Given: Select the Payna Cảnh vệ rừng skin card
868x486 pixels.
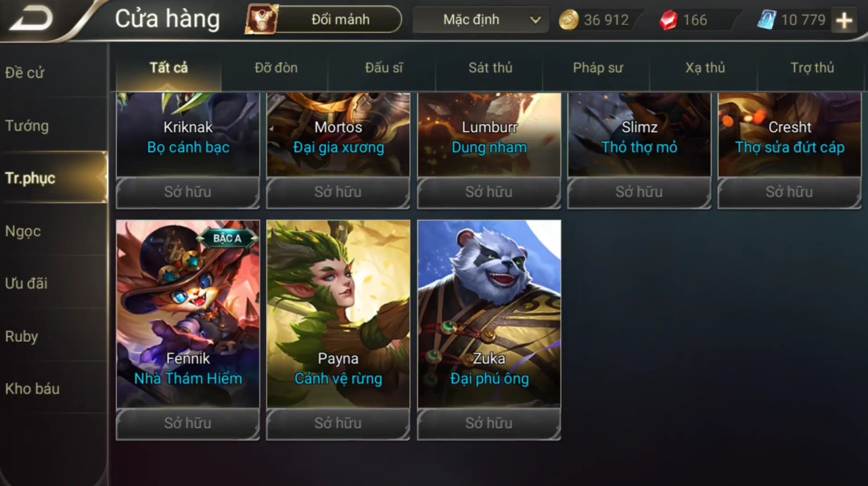Looking at the screenshot, I should [338, 314].
